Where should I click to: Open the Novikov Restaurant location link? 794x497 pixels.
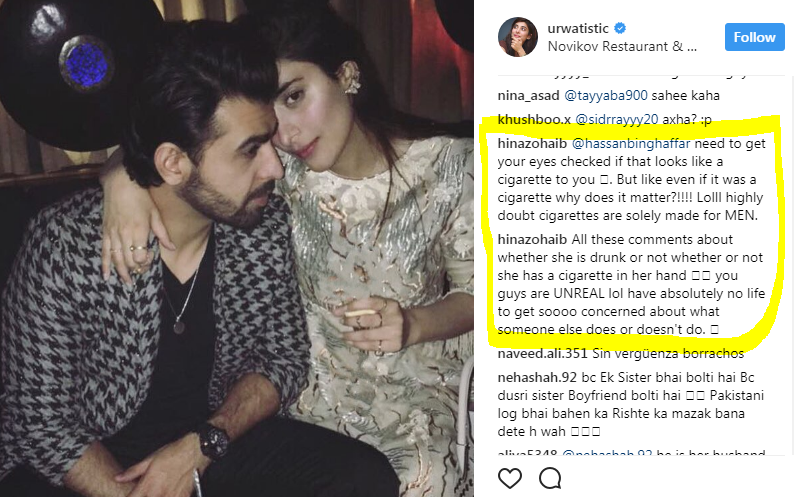pos(622,47)
